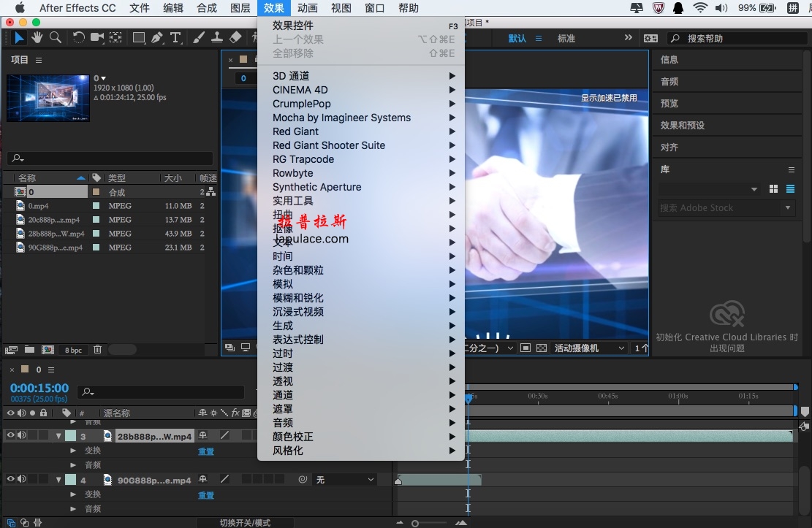Hide layer 3 with eye icon
812x528 pixels.
pos(10,435)
